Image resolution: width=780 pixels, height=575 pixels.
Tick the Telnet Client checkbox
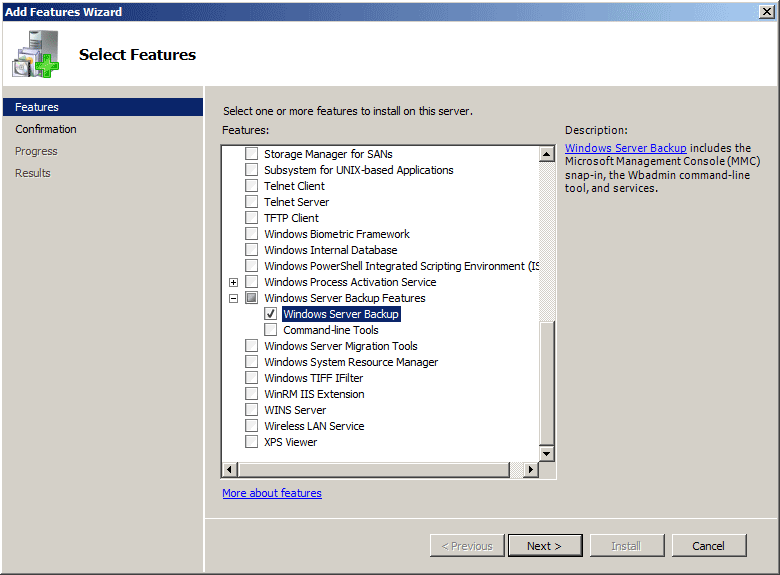252,186
